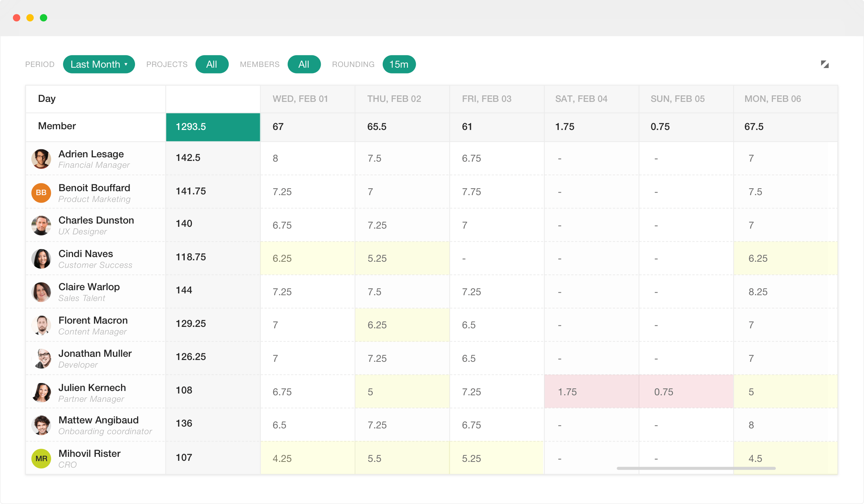
Task: Click Florent Macron highlighted Thu Feb 02 cell
Action: click(x=405, y=325)
